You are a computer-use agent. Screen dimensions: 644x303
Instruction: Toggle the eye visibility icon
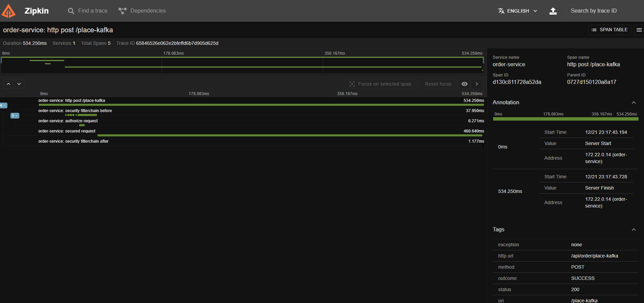pos(465,84)
